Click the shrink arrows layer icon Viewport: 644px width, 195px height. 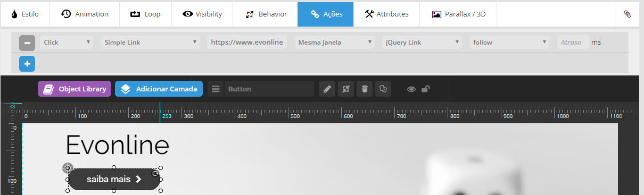(x=346, y=89)
